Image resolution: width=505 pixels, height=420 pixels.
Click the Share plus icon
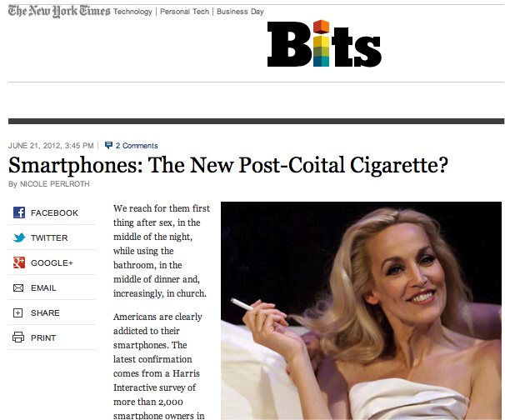tap(18, 312)
